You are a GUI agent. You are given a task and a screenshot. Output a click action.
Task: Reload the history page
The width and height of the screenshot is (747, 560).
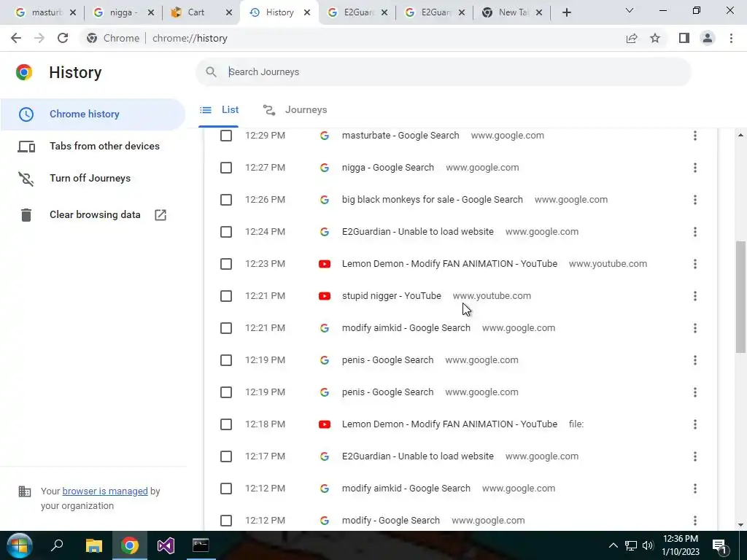pos(63,38)
